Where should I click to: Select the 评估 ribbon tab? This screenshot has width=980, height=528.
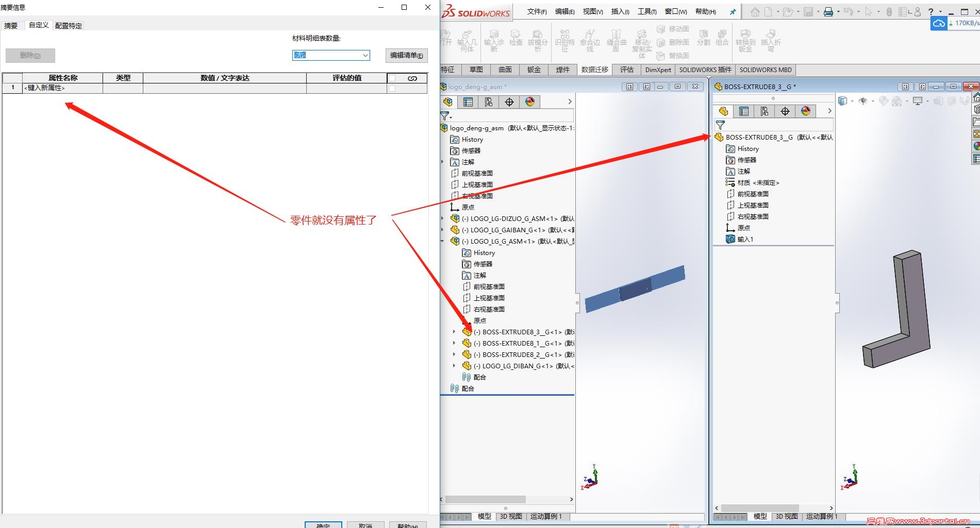tap(627, 70)
